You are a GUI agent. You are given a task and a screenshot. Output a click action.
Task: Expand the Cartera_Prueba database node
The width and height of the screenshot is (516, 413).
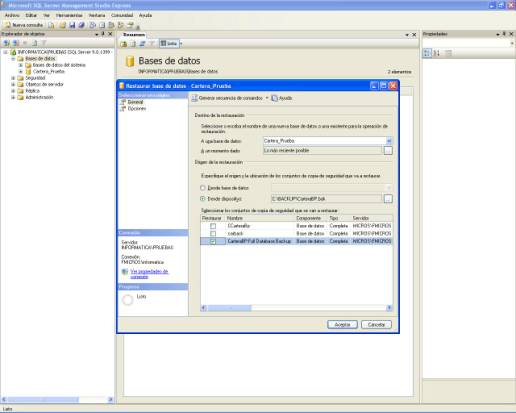[x=21, y=72]
